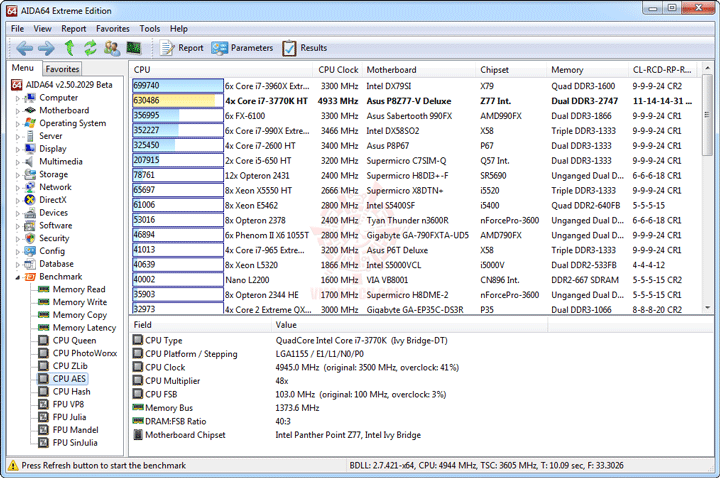720x478 pixels.
Task: Select the CPU PhotoWorxx benchmark icon
Action: point(44,353)
